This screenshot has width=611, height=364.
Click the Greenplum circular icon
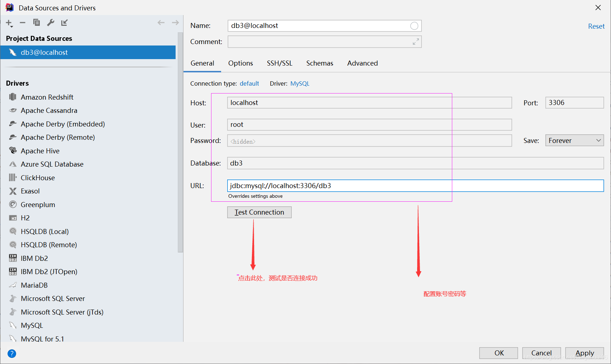pos(13,205)
